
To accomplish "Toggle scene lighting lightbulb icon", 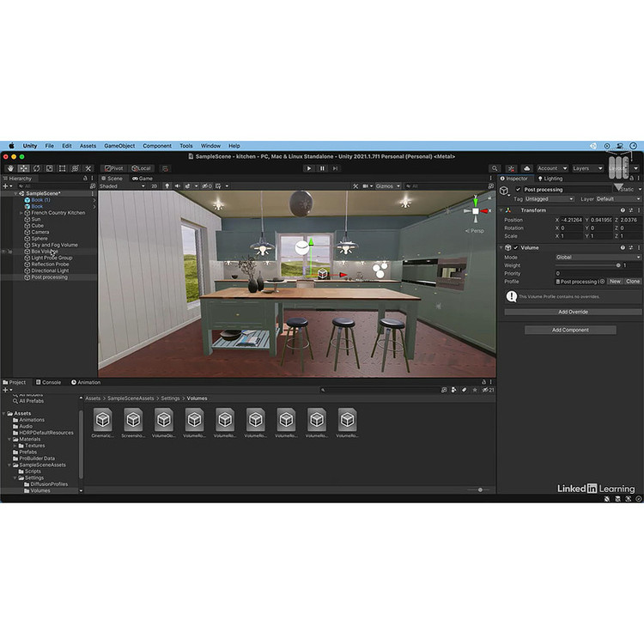I will pos(167,185).
